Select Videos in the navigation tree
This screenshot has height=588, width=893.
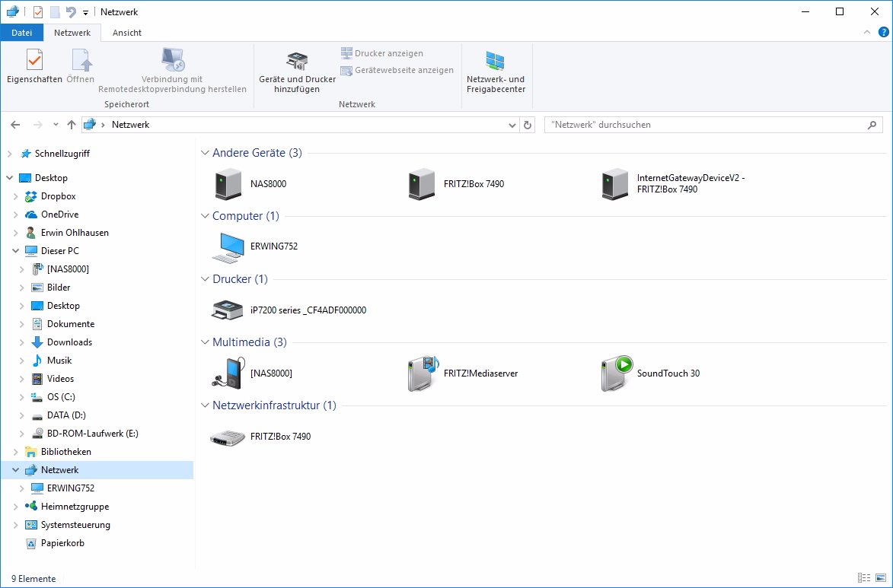pyautogui.click(x=60, y=379)
